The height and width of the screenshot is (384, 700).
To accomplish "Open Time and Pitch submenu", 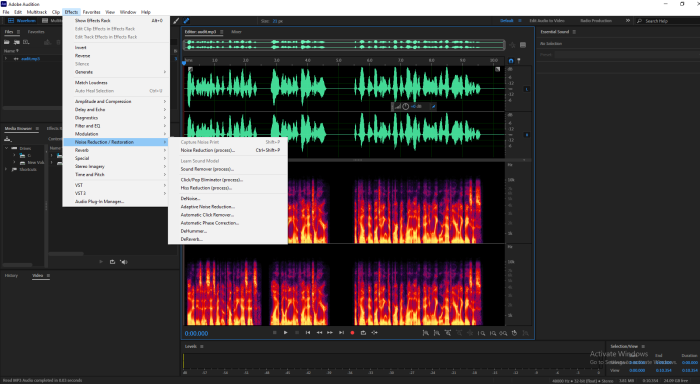I will (116, 175).
